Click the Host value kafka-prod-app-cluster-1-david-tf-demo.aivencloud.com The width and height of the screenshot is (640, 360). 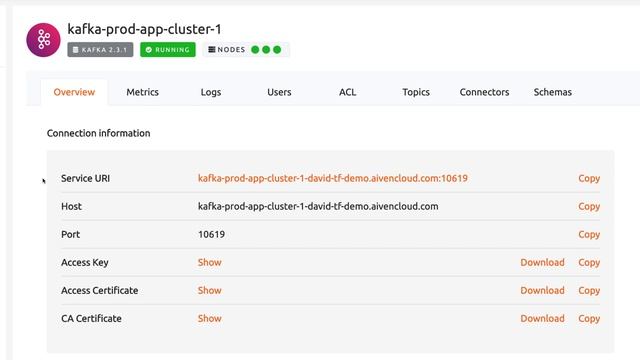click(x=318, y=207)
